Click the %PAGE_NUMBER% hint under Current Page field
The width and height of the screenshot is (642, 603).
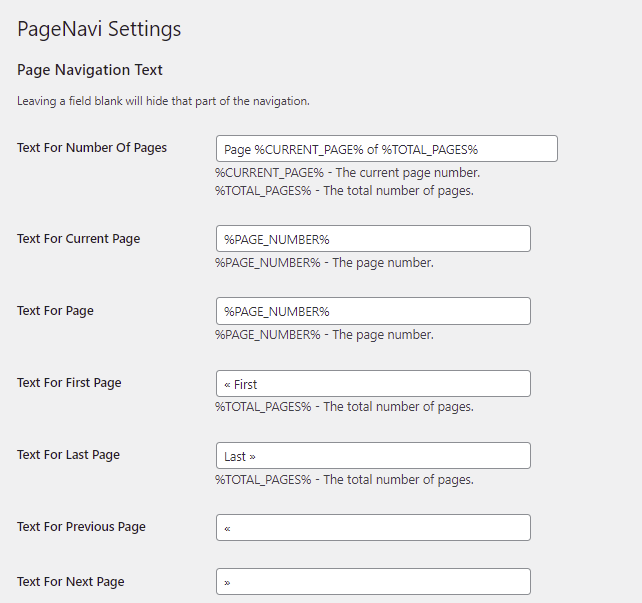pyautogui.click(x=324, y=263)
